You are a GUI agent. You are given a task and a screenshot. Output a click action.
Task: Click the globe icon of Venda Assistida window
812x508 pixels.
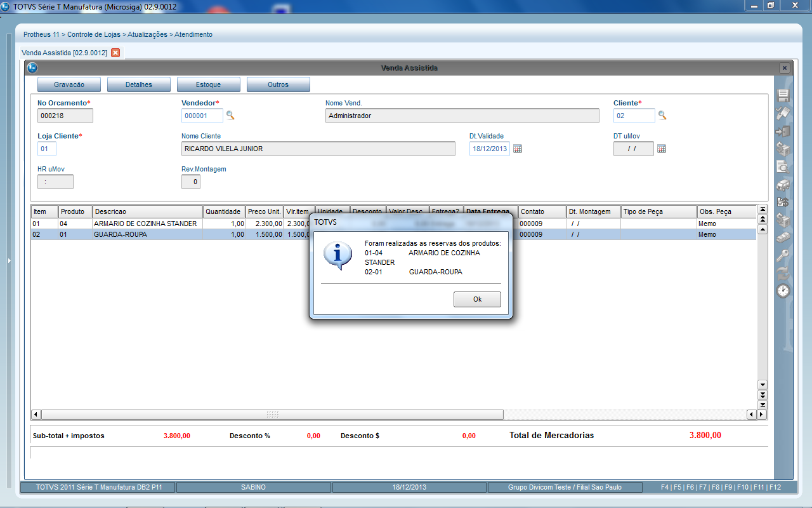point(32,68)
